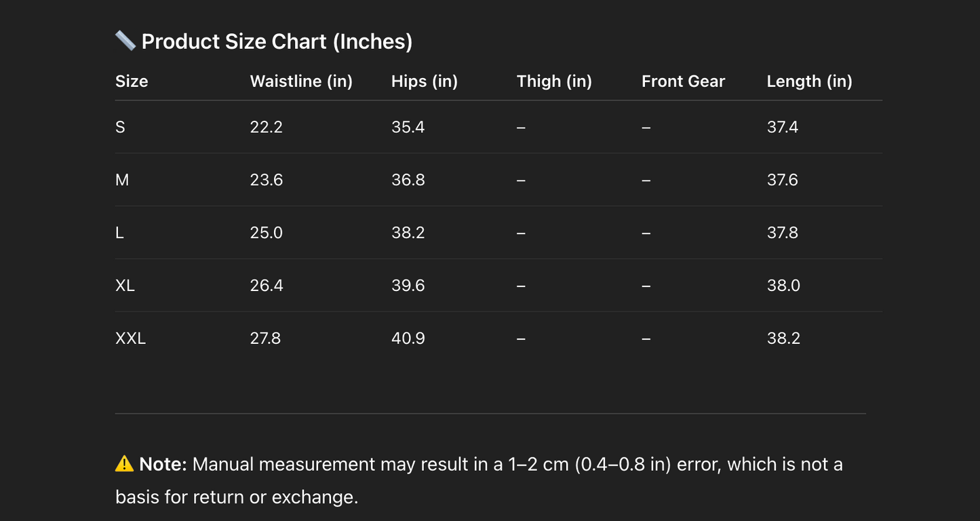
Task: Select the Front Gear column header
Action: 683,81
